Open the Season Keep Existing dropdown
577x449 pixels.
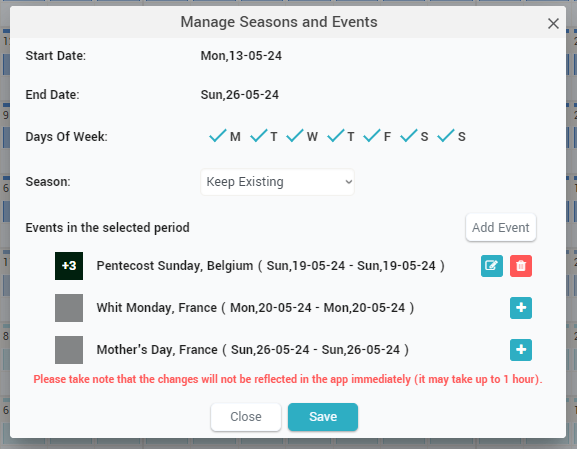point(277,182)
